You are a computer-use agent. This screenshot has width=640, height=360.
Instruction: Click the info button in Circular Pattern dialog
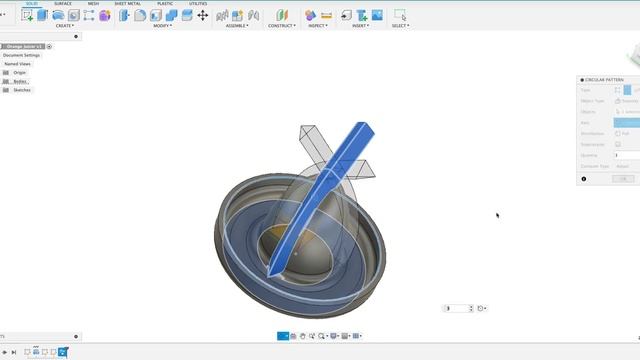(x=584, y=179)
